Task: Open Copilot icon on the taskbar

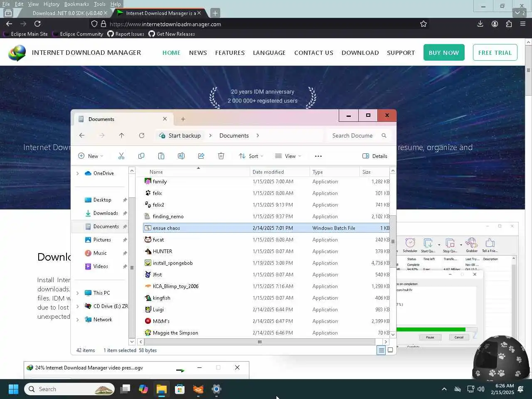Action: pos(143,389)
